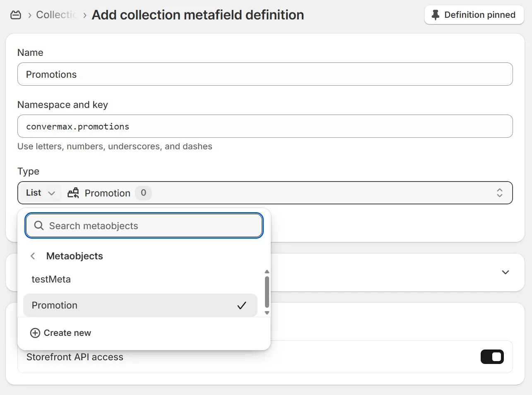Open the Collections breadcrumb link
532x395 pixels.
click(x=56, y=15)
